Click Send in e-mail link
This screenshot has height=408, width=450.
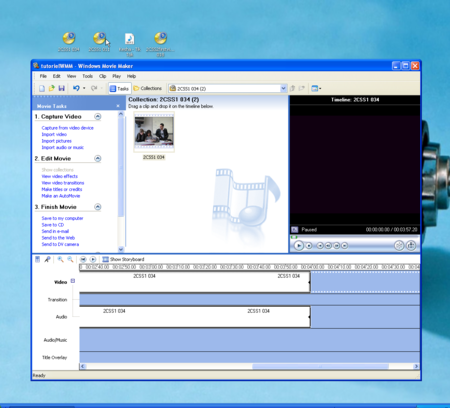[55, 231]
